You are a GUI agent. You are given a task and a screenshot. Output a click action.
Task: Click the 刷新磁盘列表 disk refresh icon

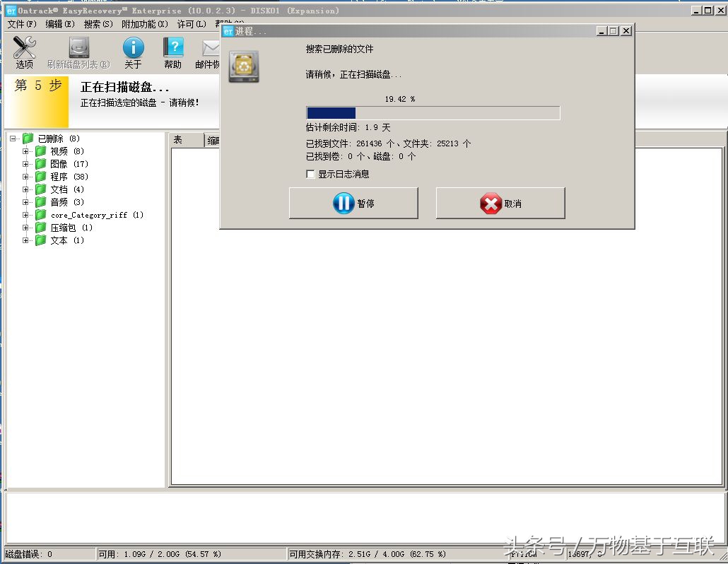click(78, 47)
